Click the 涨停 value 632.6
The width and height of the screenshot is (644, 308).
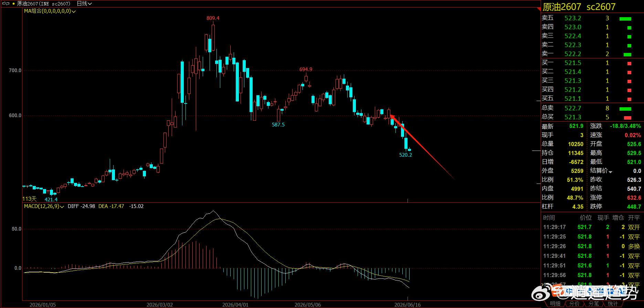634,198
